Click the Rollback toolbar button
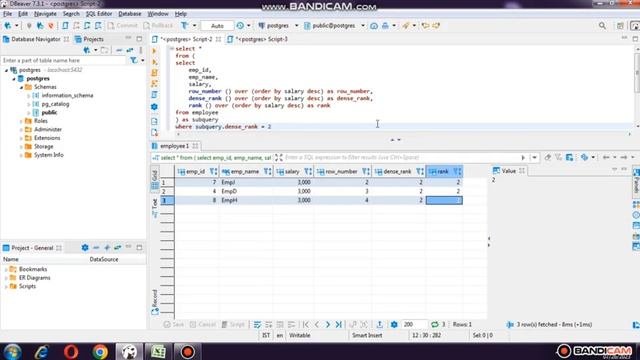 tap(158, 25)
